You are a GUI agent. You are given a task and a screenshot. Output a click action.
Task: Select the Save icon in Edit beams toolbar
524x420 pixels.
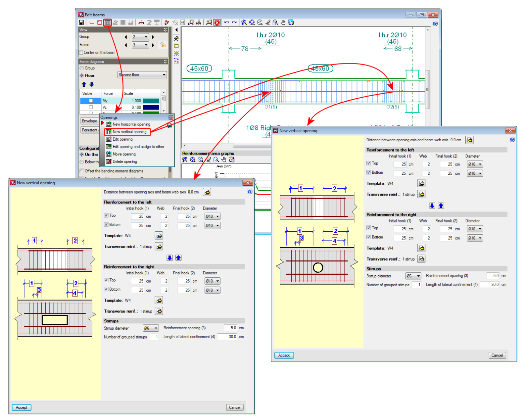pos(82,22)
